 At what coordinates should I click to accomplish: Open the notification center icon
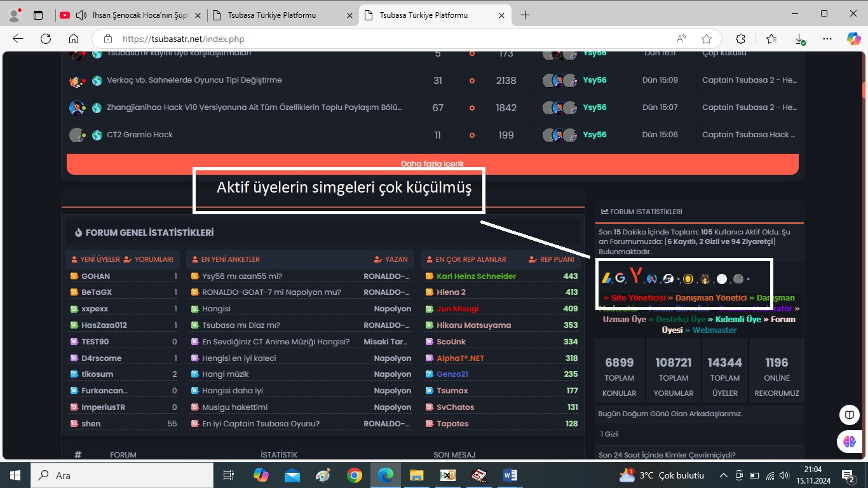click(848, 475)
